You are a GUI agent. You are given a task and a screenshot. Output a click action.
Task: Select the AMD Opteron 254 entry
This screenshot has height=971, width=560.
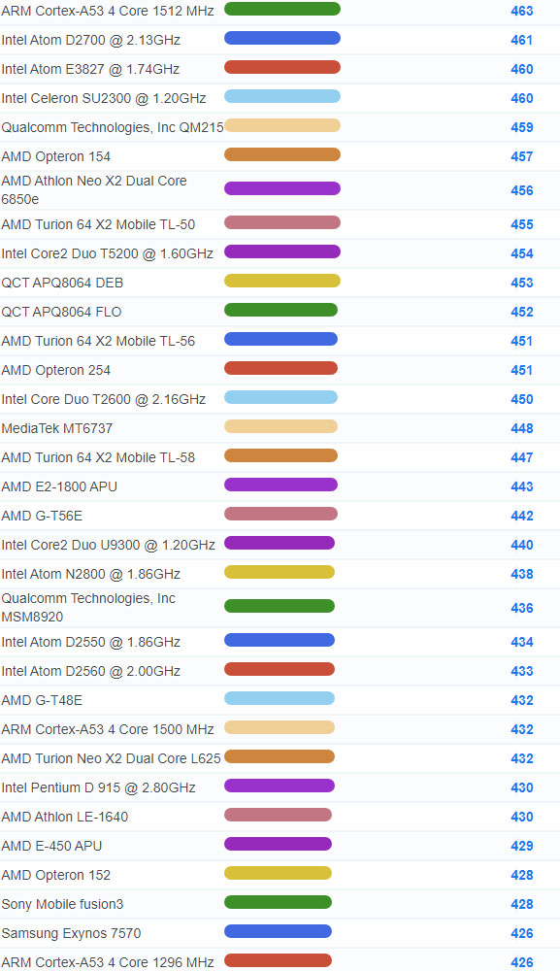(x=55, y=370)
